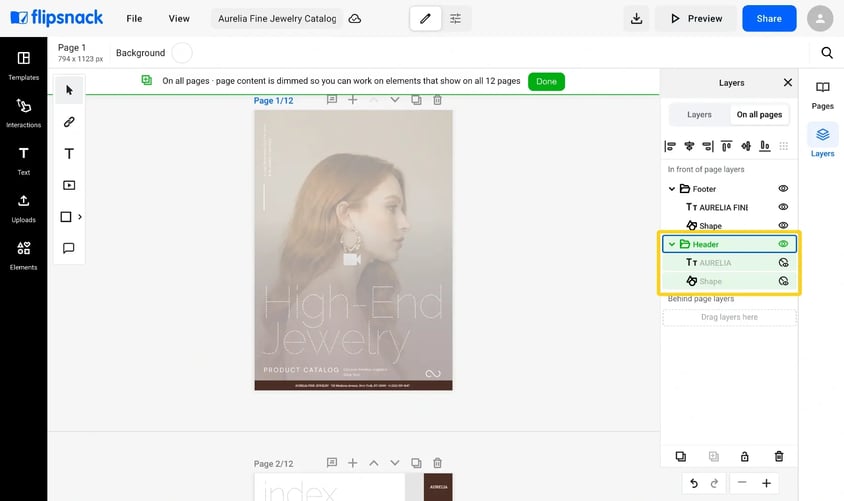Image resolution: width=844 pixels, height=501 pixels.
Task: Pick the page Background color swatch
Action: [x=182, y=53]
